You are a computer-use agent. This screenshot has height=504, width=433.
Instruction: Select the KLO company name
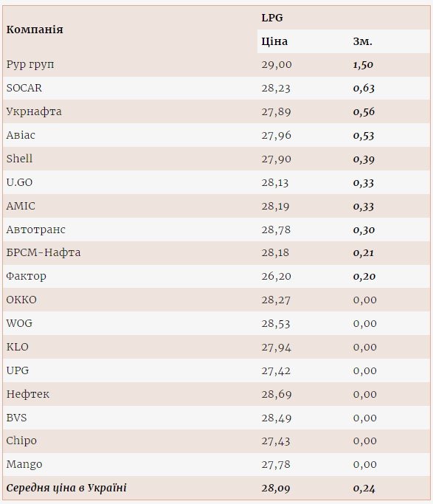point(18,347)
